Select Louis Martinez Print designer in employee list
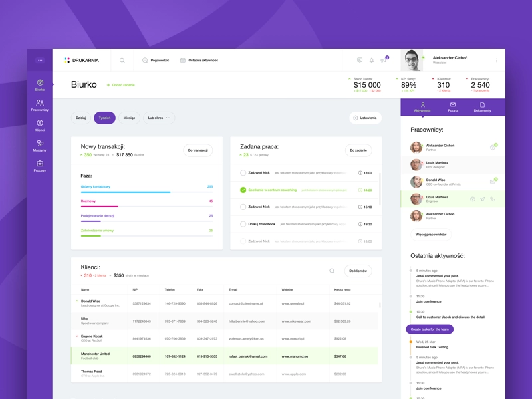This screenshot has width=532, height=399. (x=453, y=165)
